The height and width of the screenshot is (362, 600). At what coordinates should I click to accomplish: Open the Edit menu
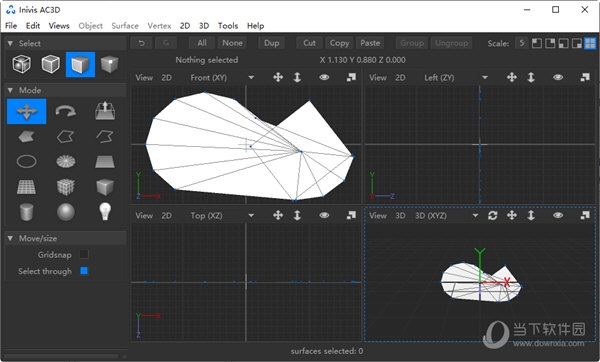[x=33, y=26]
